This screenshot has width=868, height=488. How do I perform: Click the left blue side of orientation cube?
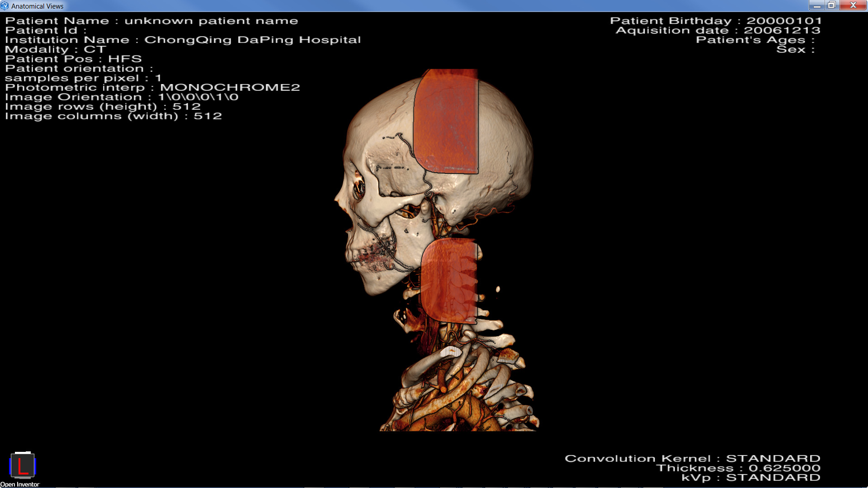click(x=10, y=466)
